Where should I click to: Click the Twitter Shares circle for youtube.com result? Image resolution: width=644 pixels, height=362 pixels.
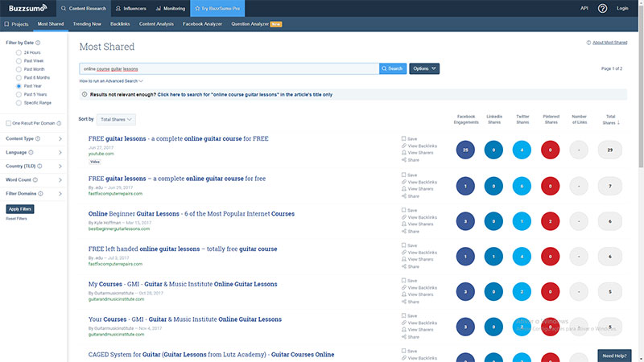click(x=522, y=150)
